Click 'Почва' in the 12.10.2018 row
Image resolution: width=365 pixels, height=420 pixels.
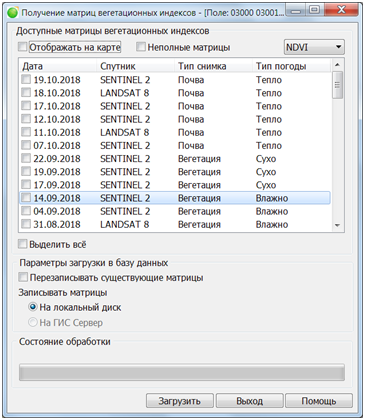[x=191, y=119]
